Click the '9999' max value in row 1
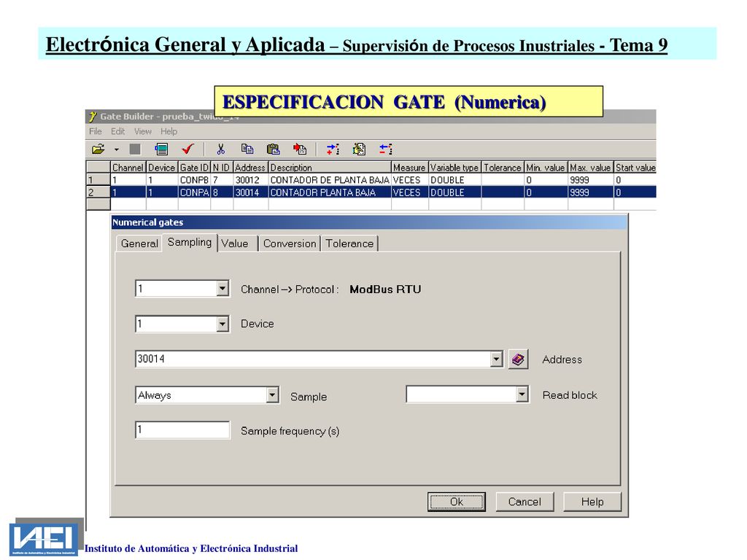Image resolution: width=747 pixels, height=560 pixels. click(x=590, y=180)
